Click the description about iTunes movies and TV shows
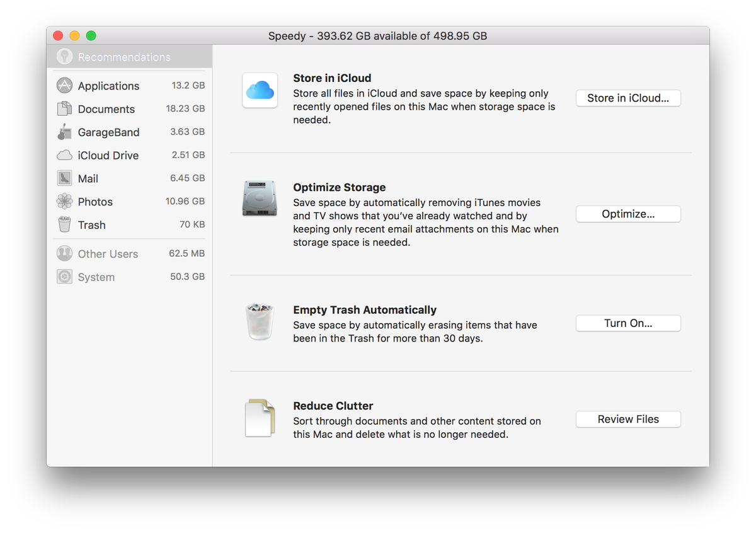The width and height of the screenshot is (756, 533). [x=426, y=222]
